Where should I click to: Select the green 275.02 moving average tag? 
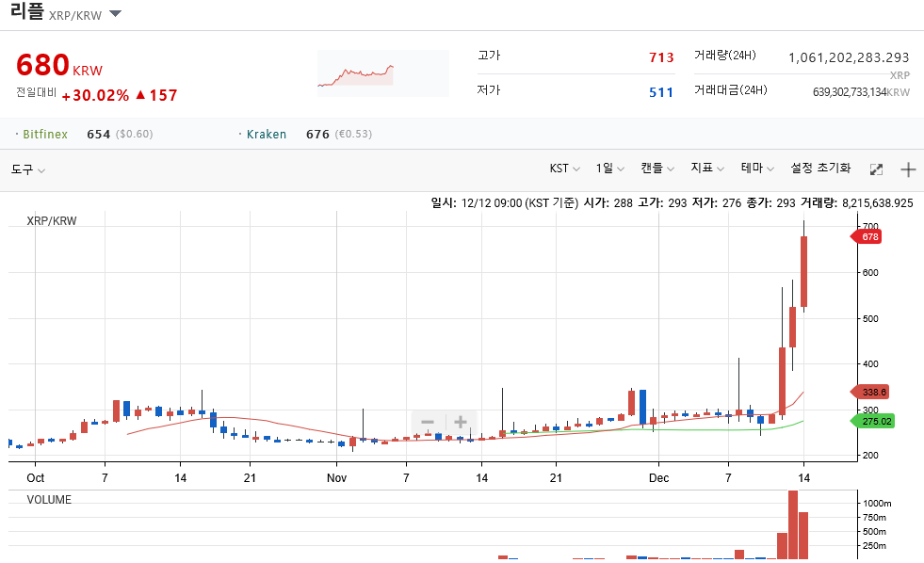(x=872, y=421)
